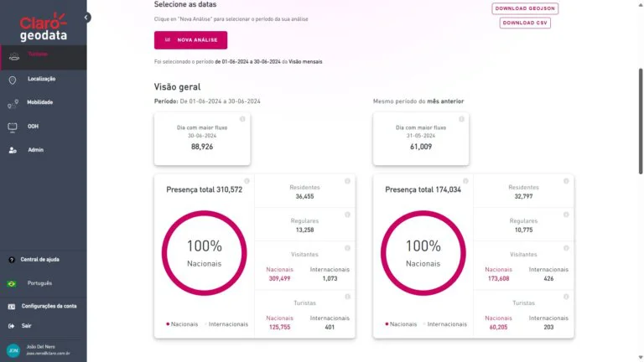Screen dimensions: 644x362
Task: Click info icon on Presença total 174,034 card
Action: click(x=465, y=181)
